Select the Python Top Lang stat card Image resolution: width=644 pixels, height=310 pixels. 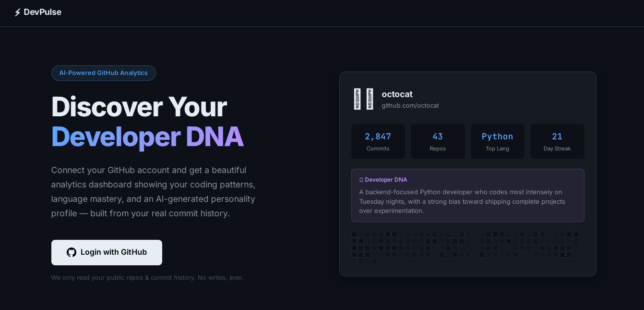pos(497,141)
